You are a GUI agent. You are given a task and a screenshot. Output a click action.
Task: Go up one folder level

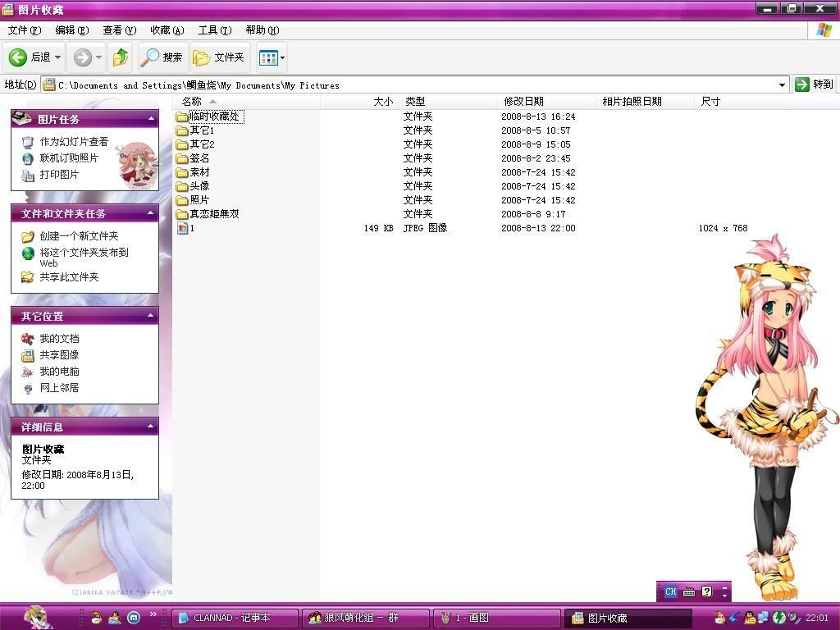(120, 57)
